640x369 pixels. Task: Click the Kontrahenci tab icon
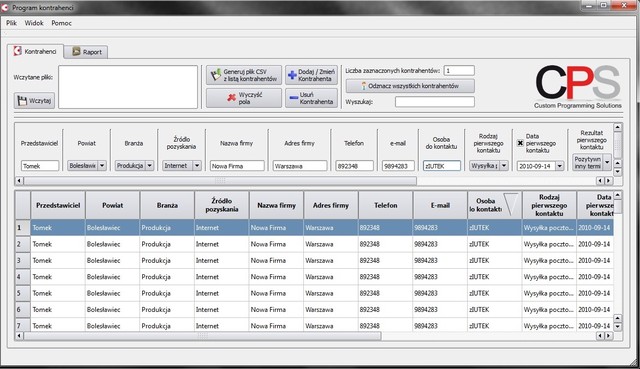coord(17,51)
